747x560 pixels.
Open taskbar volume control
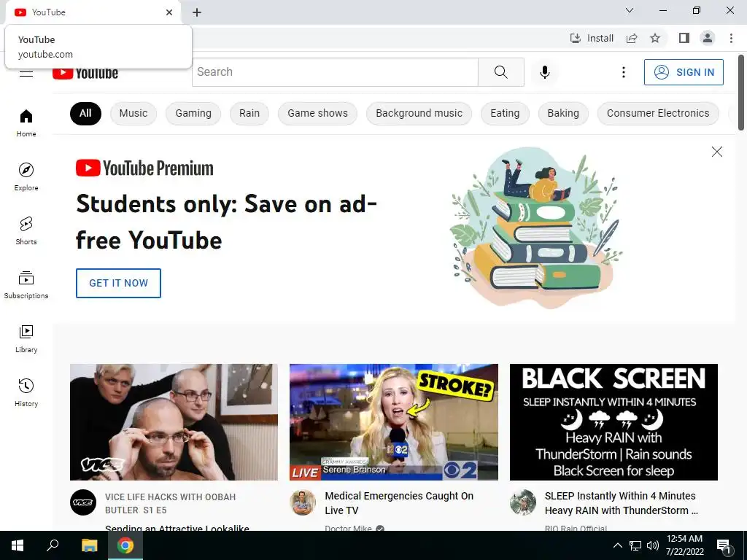pyautogui.click(x=653, y=545)
